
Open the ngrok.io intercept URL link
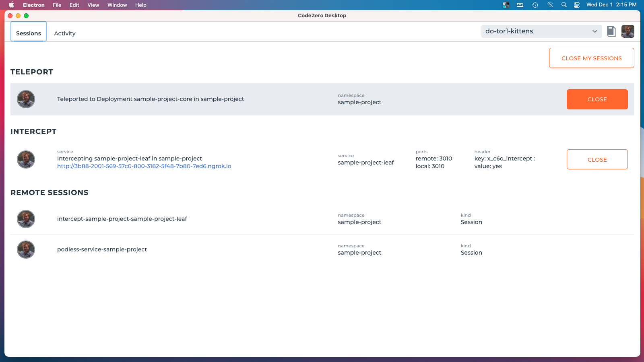[x=144, y=166]
